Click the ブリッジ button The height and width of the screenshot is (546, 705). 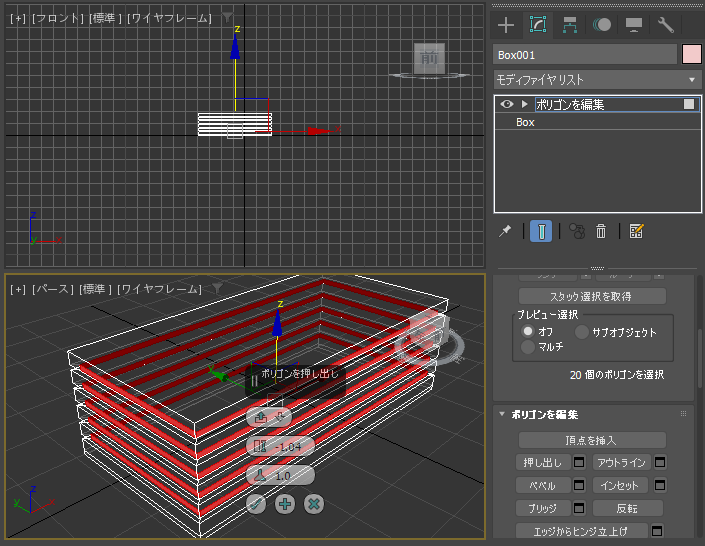(543, 509)
